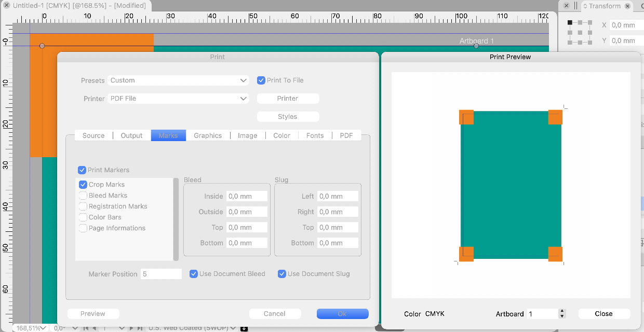This screenshot has height=332, width=644.
Task: Close the Transform panel tab
Action: point(627,6)
